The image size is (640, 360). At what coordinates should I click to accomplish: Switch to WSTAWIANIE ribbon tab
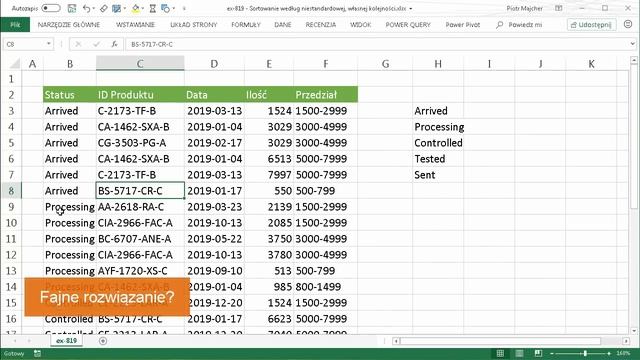pos(135,24)
